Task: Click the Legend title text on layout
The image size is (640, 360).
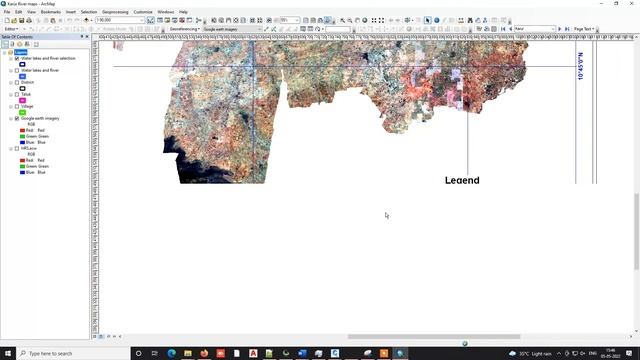Action: tap(462, 180)
